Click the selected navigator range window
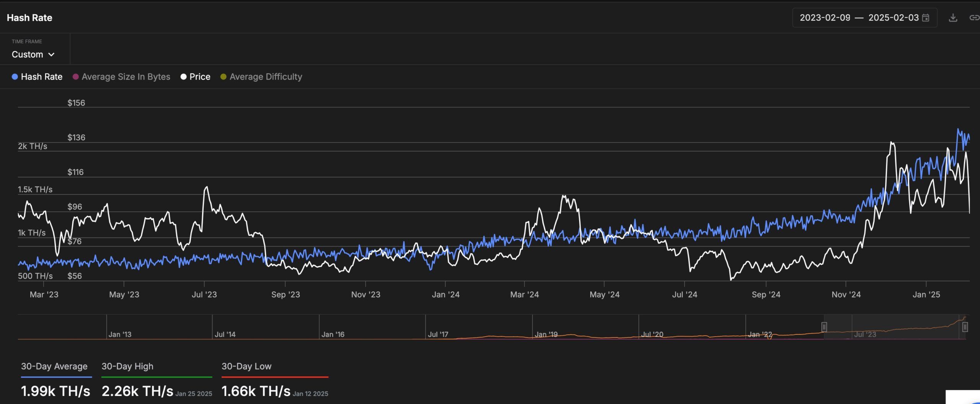Viewport: 980px width, 404px height. click(895, 327)
